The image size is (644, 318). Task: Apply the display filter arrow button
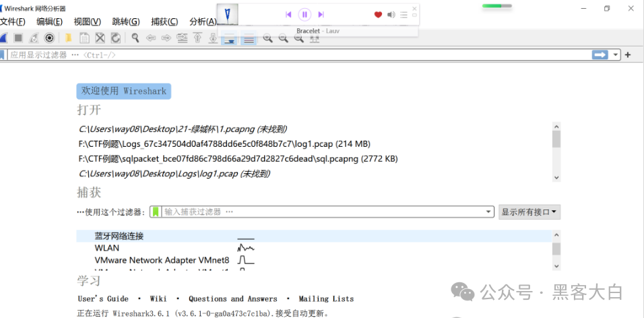coord(600,55)
